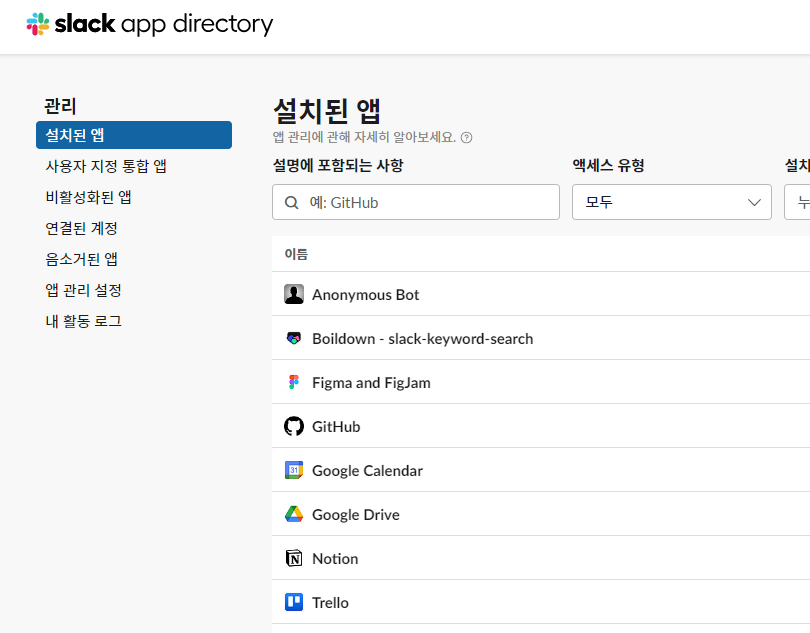Open 내 활동 로그 sidebar item
Screen dimensions: 810x633
coord(84,321)
